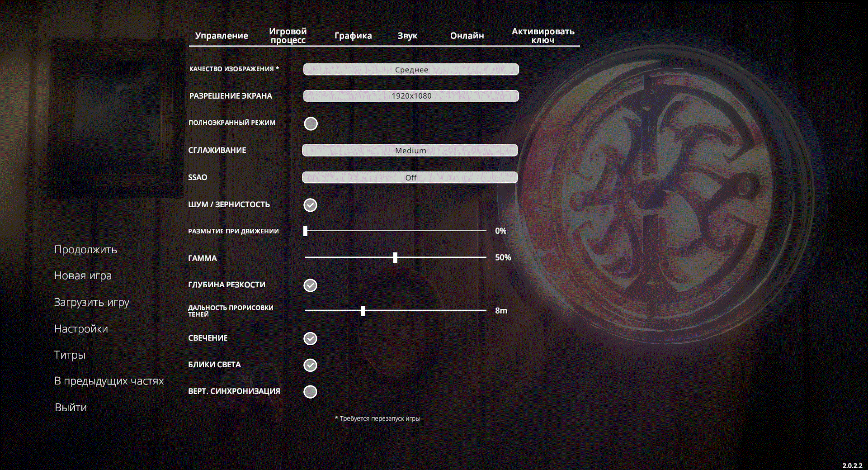
Task: Open В предыдущих частях recap
Action: point(109,381)
